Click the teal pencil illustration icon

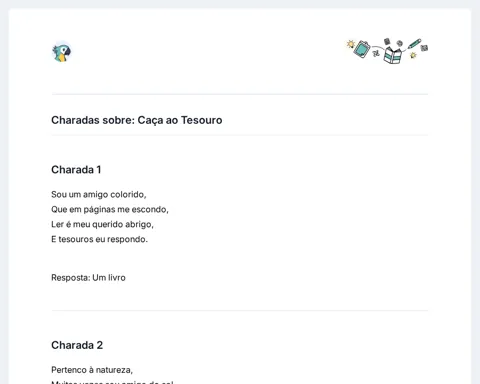tap(414, 44)
